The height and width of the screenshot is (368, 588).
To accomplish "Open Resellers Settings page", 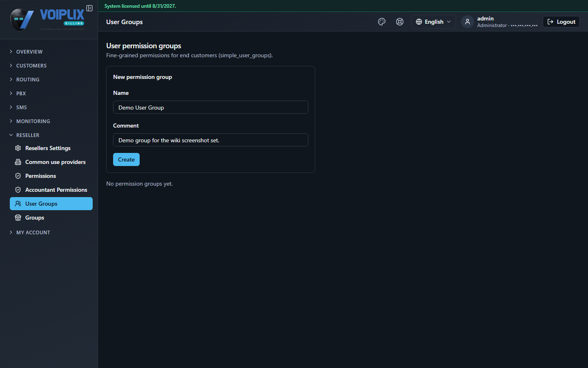I will pos(51,148).
